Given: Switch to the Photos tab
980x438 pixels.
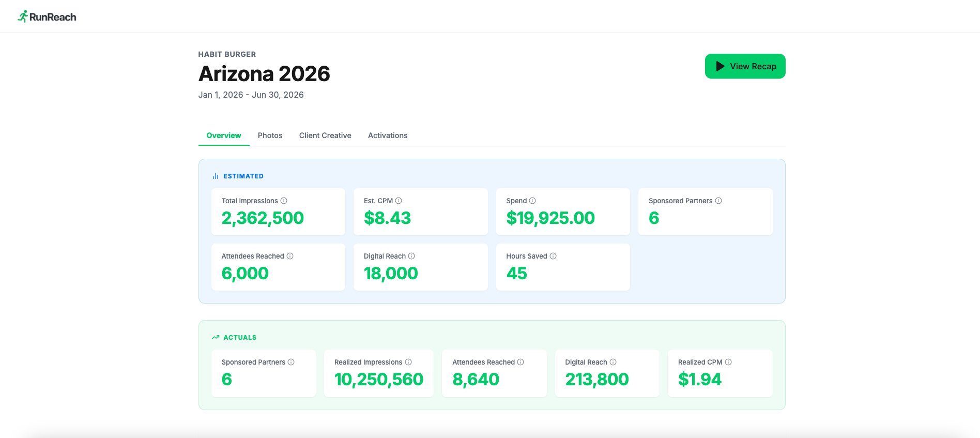Looking at the screenshot, I should 270,135.
